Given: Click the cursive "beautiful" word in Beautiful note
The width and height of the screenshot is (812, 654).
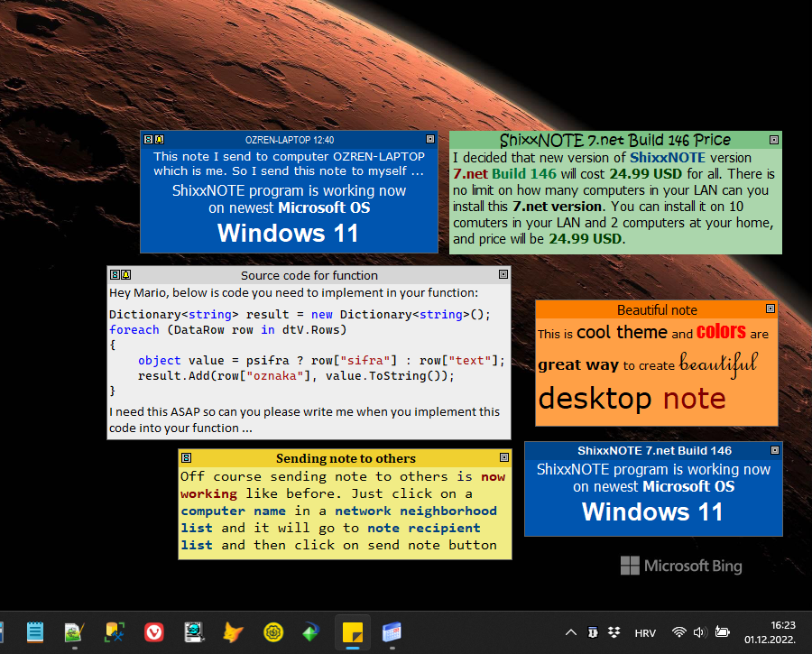Looking at the screenshot, I should click(x=719, y=363).
